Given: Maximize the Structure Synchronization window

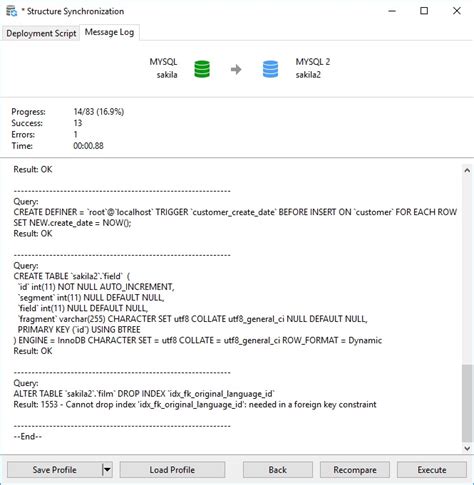Looking at the screenshot, I should [x=424, y=11].
